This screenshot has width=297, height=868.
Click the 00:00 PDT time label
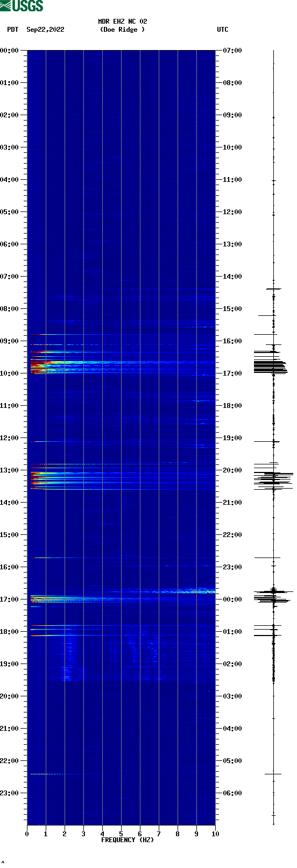click(x=9, y=51)
